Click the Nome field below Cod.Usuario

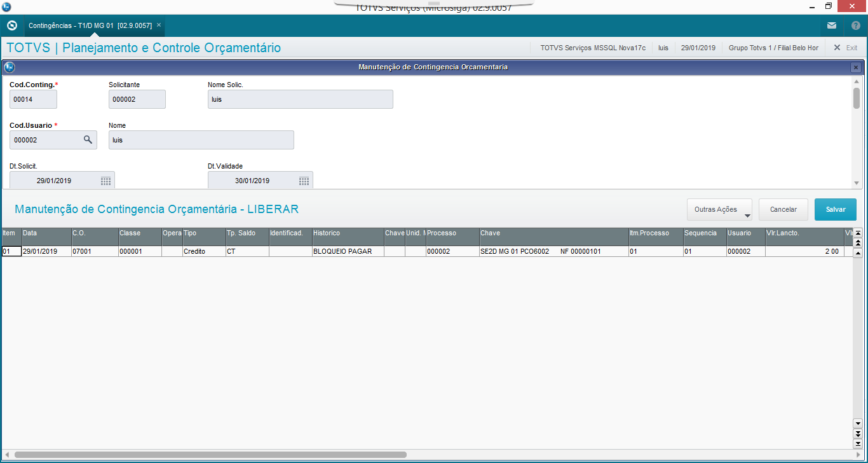(201, 140)
